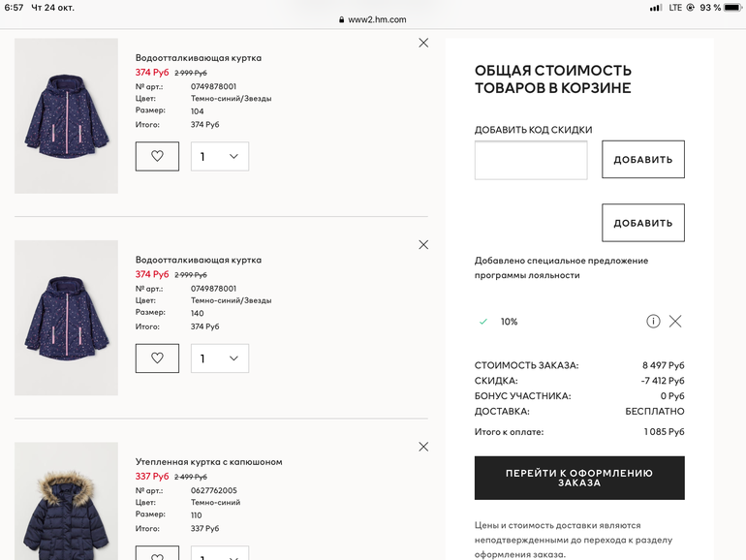Open 'Водоотталкивающая куртка' title of first item
Screen dimensions: 746x560
click(199, 58)
